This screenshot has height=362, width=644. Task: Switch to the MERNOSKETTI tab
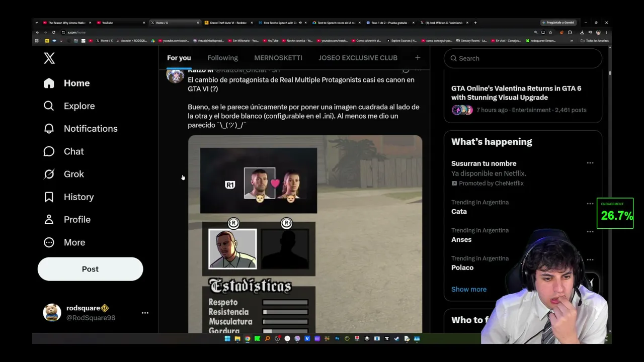click(278, 58)
